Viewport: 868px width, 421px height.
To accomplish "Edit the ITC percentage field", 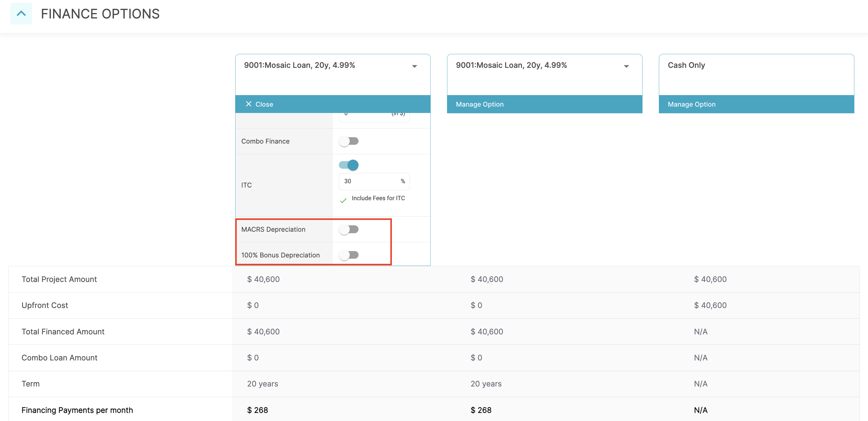I will coord(374,181).
